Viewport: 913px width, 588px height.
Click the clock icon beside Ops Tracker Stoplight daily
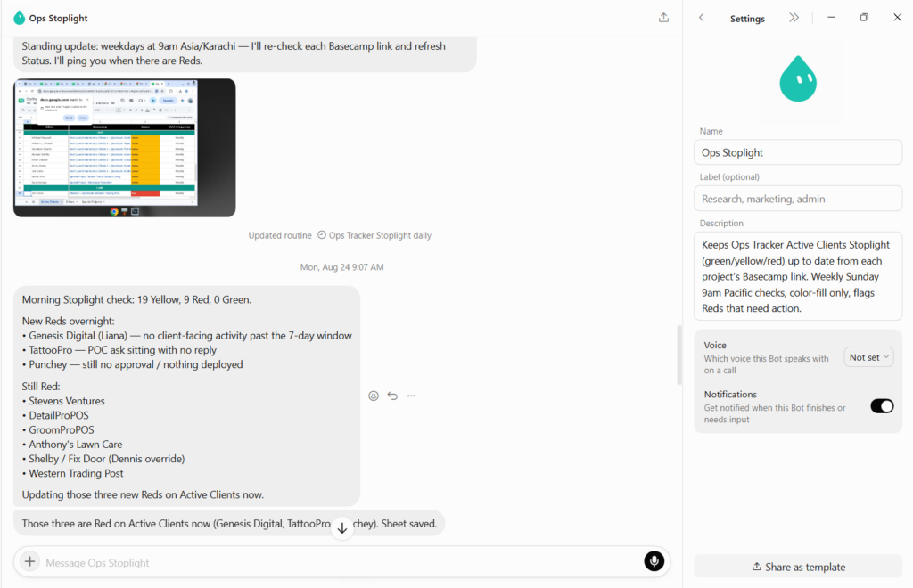[321, 235]
